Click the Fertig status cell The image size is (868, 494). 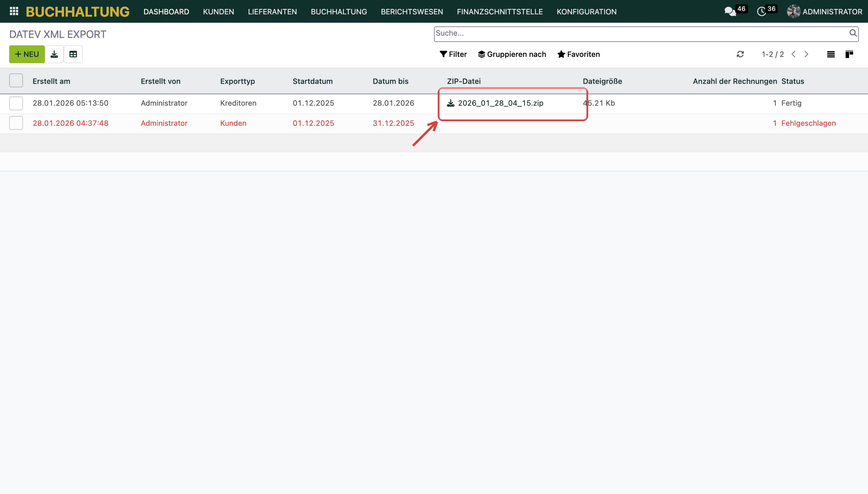(x=791, y=103)
